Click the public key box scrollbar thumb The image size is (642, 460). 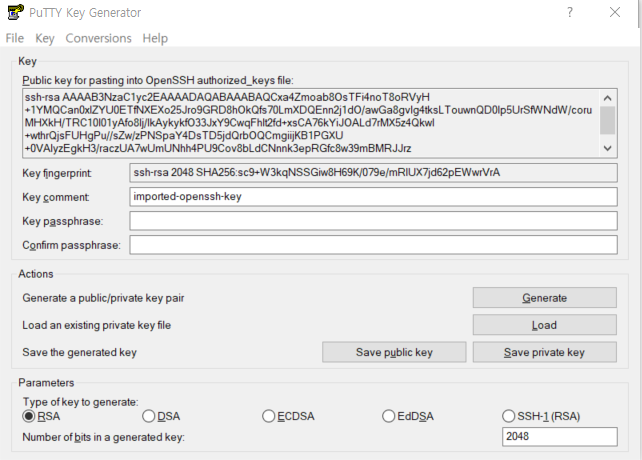pyautogui.click(x=608, y=120)
